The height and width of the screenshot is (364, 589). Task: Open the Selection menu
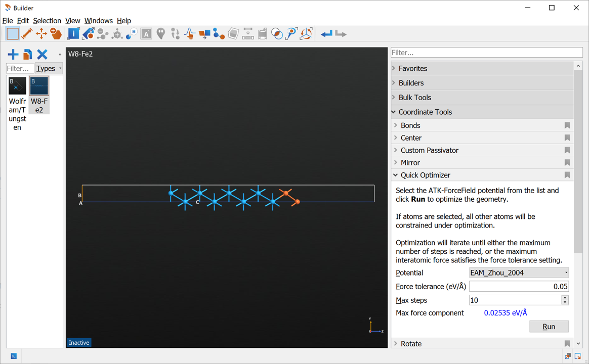(x=47, y=21)
